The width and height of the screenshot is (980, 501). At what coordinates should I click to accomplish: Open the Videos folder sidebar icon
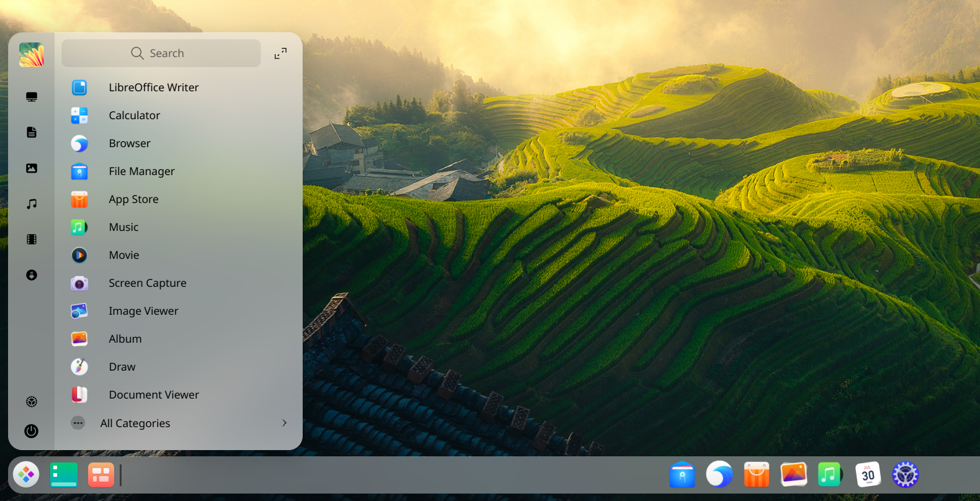pos(32,240)
